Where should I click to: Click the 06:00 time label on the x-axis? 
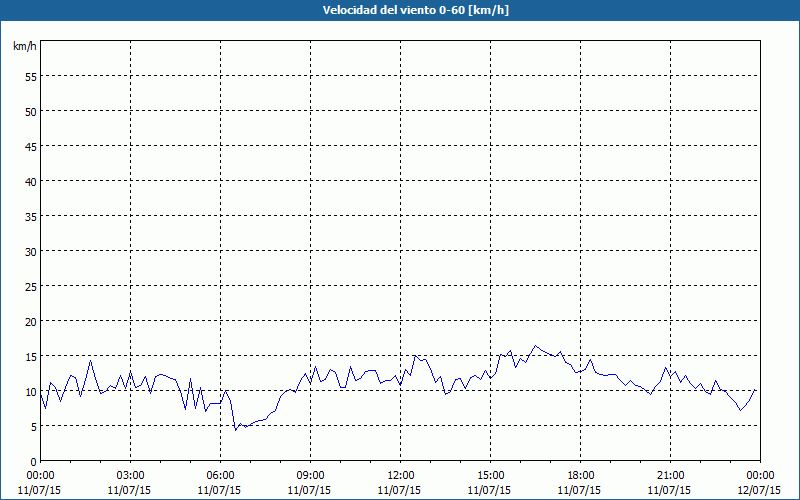click(x=220, y=476)
